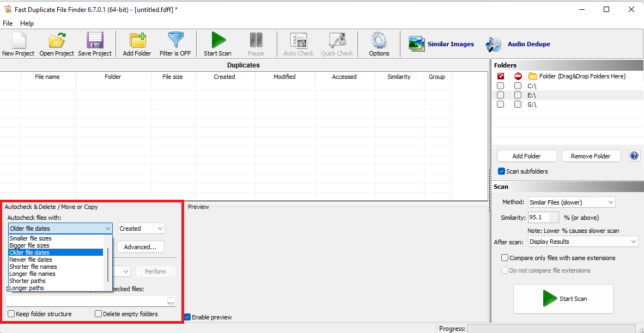Sort by Similarity column header
644x333 pixels.
[x=399, y=77]
